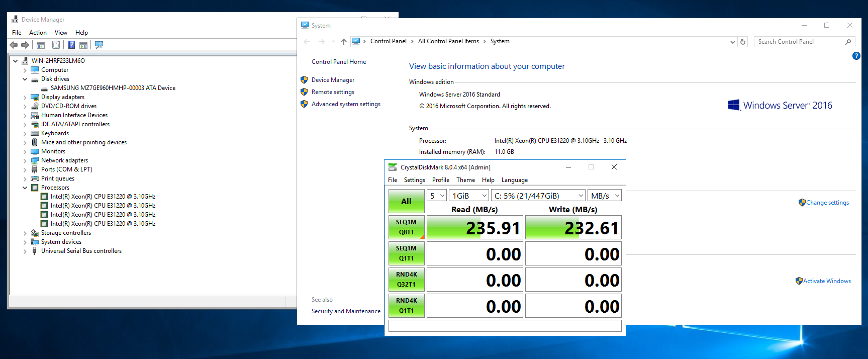Click the Keyboards category icon
This screenshot has height=359, width=868.
[x=35, y=133]
